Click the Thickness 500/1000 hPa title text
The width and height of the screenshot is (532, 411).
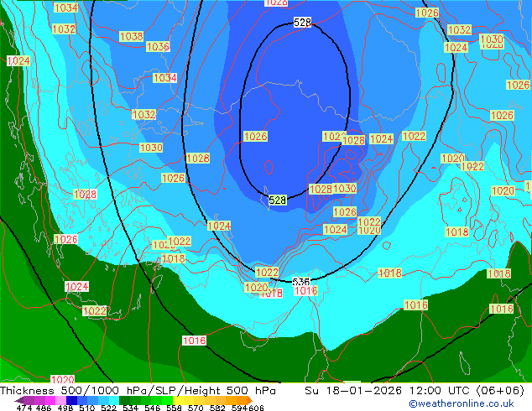point(74,390)
